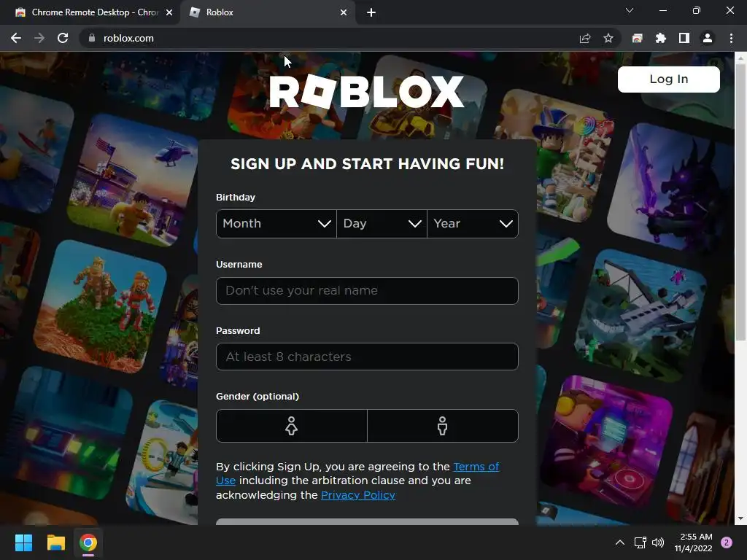Bookmark this tab with star icon
Viewport: 747px width, 560px height.
click(608, 38)
